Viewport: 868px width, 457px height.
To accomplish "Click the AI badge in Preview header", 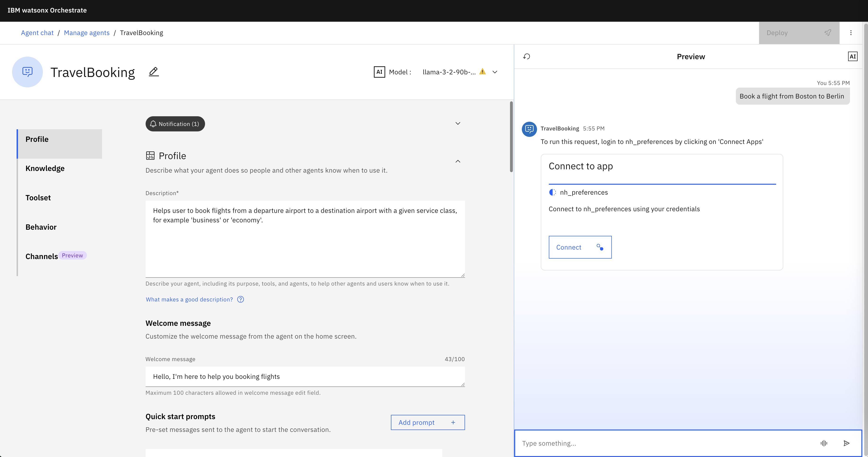I will click(x=853, y=57).
